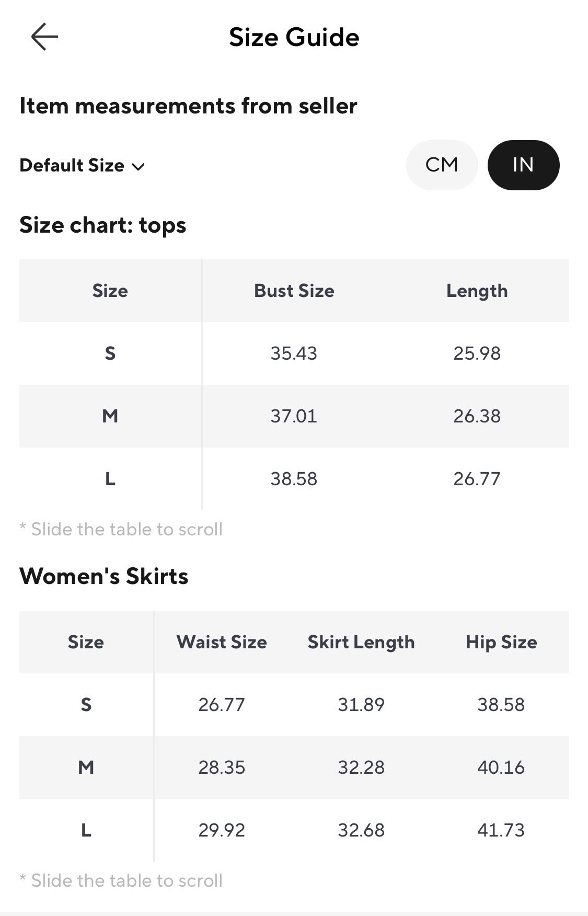Click Hip Size column header

(x=501, y=642)
